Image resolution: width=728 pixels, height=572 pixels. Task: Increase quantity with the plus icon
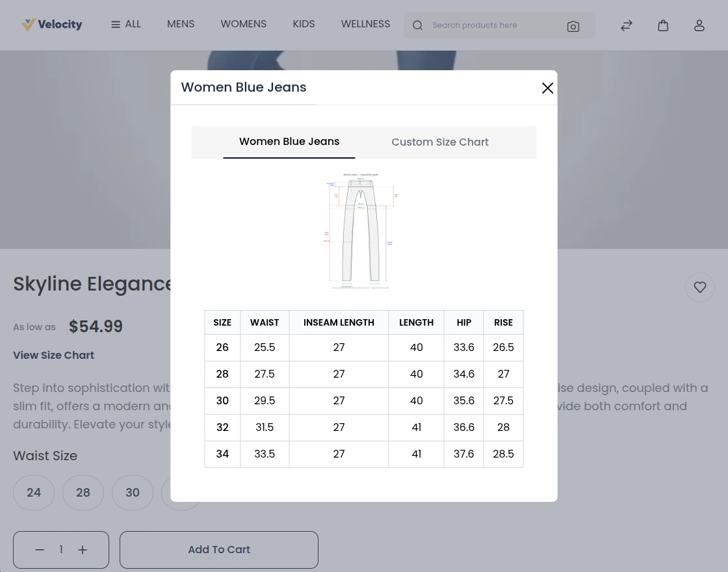pos(83,549)
